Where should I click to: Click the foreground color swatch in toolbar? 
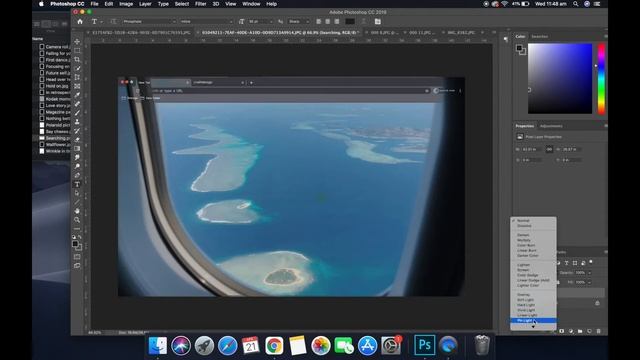coord(75,244)
